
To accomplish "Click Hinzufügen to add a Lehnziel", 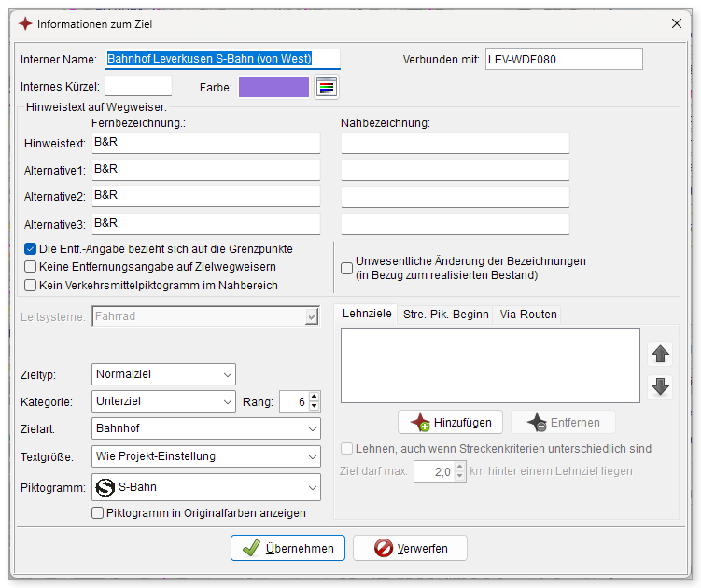I will (x=450, y=422).
